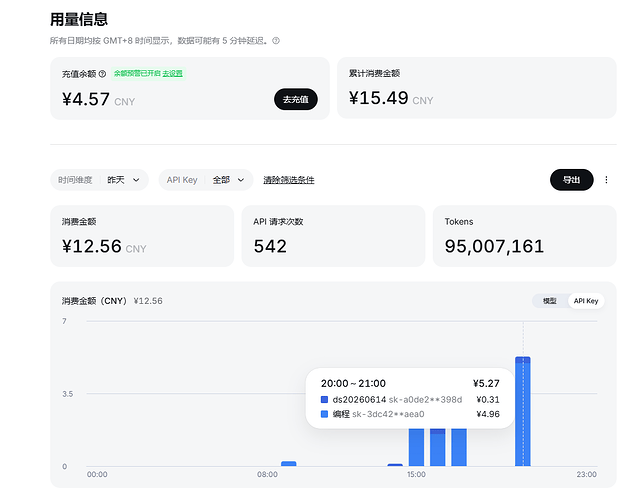Screen dimensions: 630x500
Task: Click the 15:00 x-axis label
Action: [416, 474]
